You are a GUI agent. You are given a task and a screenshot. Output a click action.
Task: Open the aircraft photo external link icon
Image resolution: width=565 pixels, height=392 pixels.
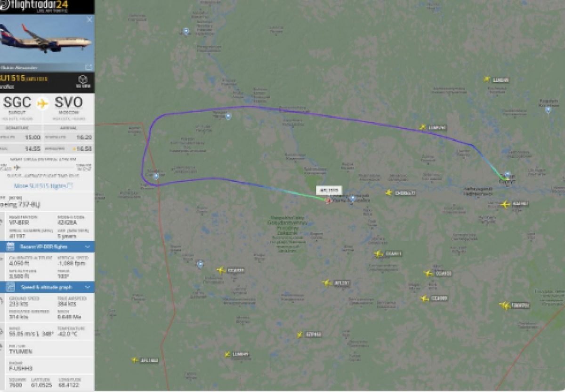[89, 67]
